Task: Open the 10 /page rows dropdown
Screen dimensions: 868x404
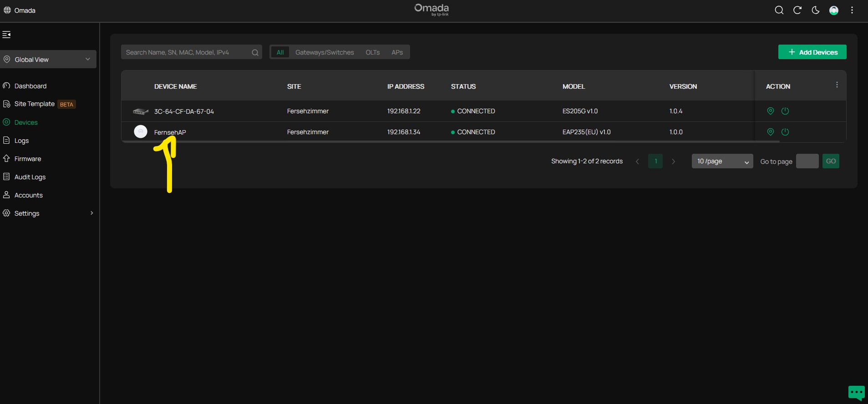Action: pyautogui.click(x=722, y=162)
